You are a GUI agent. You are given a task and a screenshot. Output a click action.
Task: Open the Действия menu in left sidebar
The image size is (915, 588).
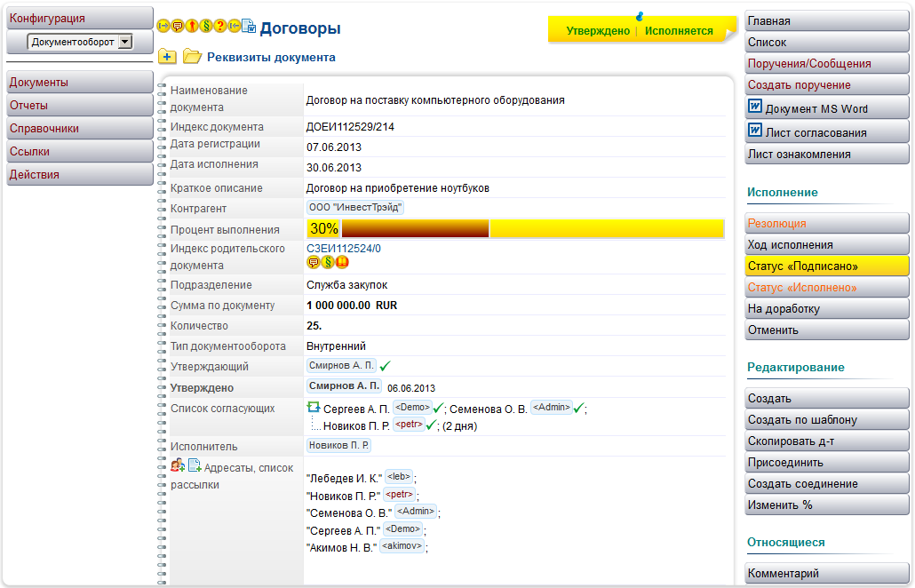(80, 175)
